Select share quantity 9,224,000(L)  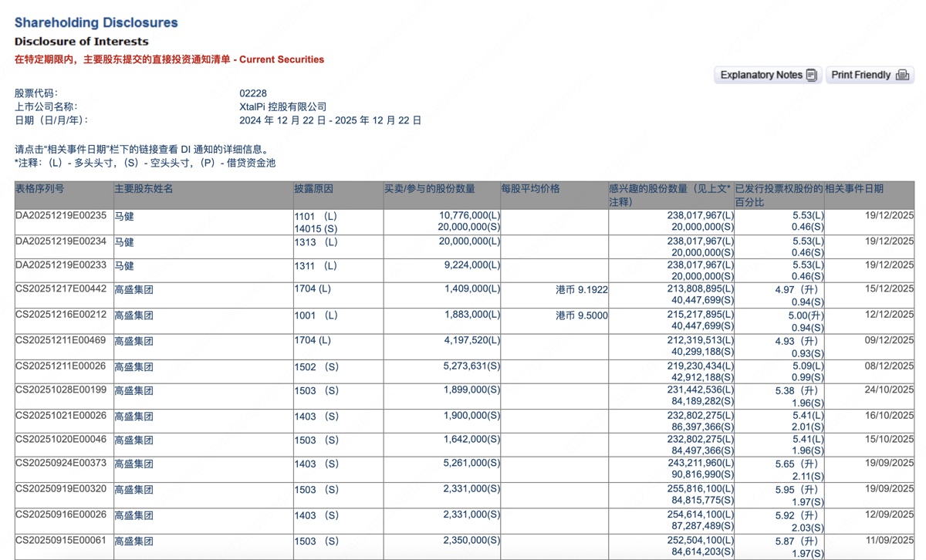[x=472, y=265]
